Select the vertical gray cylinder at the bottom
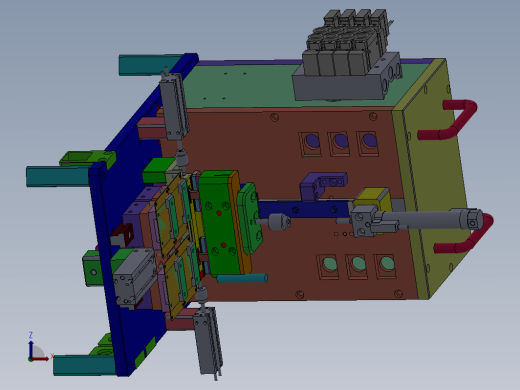520x390 pixels. click(208, 340)
